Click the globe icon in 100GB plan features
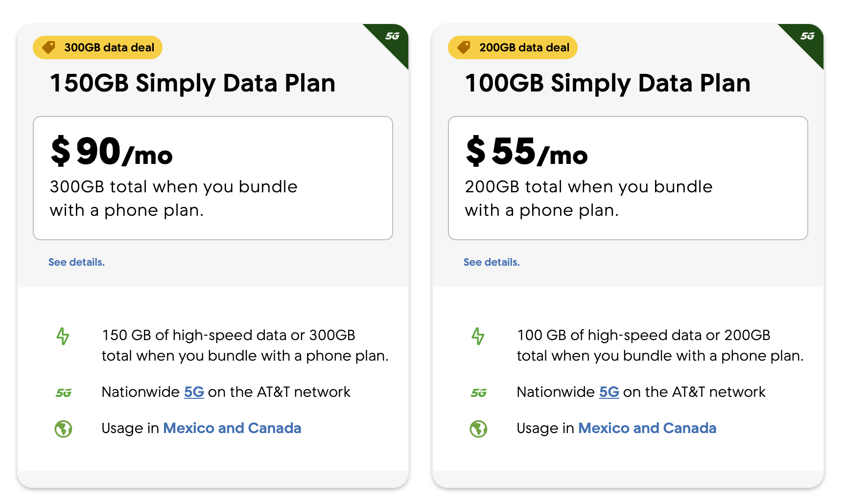Screen dimensions: 844x504 click(x=478, y=429)
